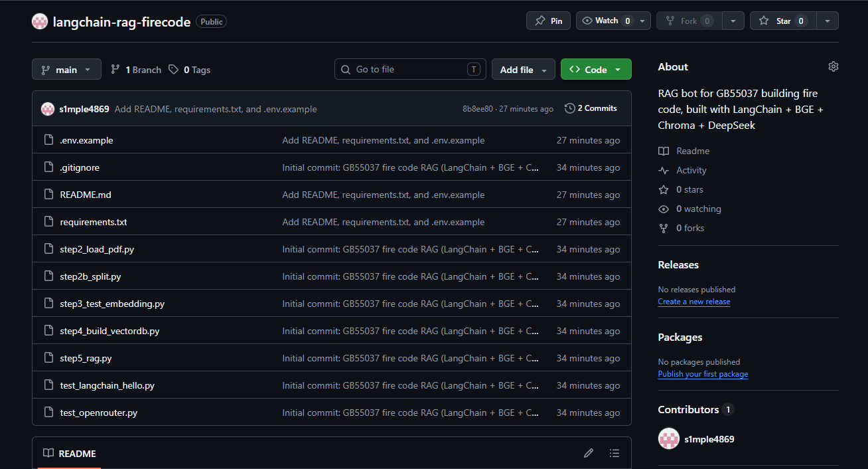
Task: Click the file icon for step2_load_pdf.py
Action: (x=48, y=249)
